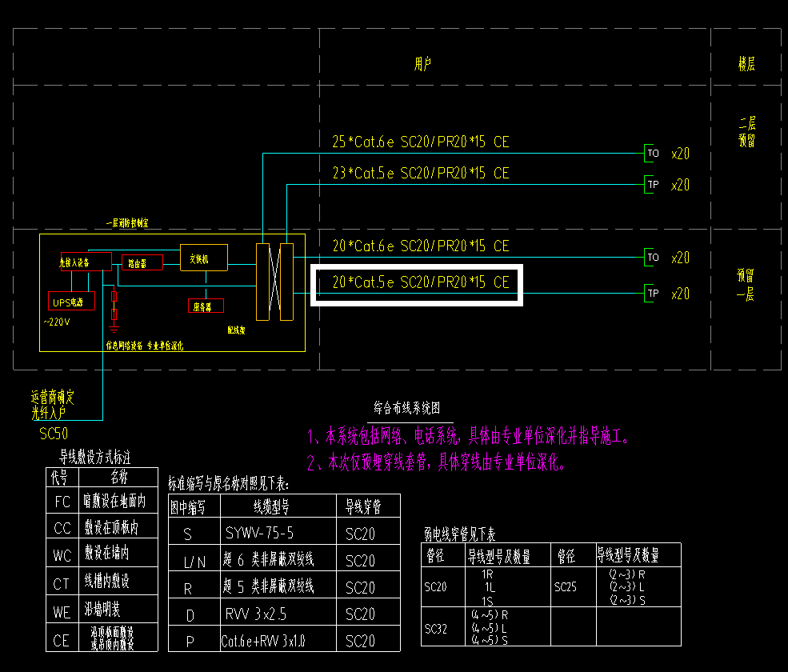Viewport: 788px width, 672px height.
Task: Click the 导线穿管 header cell
Action: pyautogui.click(x=368, y=506)
